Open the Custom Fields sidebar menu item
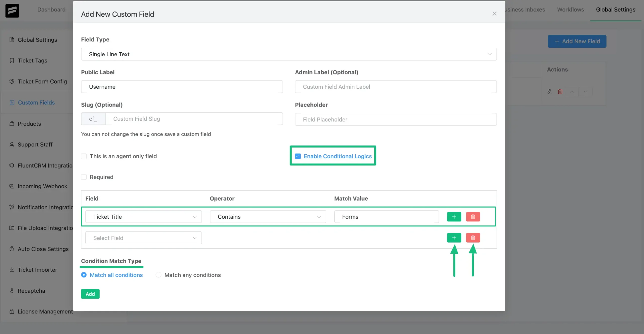The width and height of the screenshot is (644, 334). (x=36, y=103)
